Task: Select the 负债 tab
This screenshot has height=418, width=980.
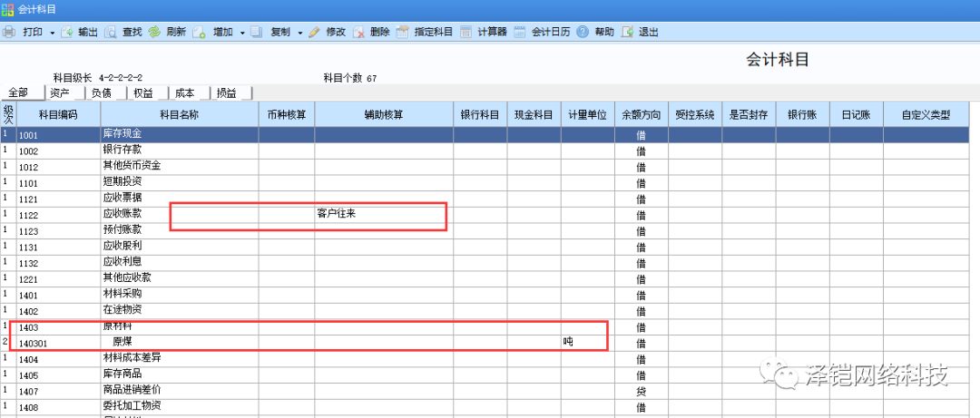Action: (x=102, y=92)
